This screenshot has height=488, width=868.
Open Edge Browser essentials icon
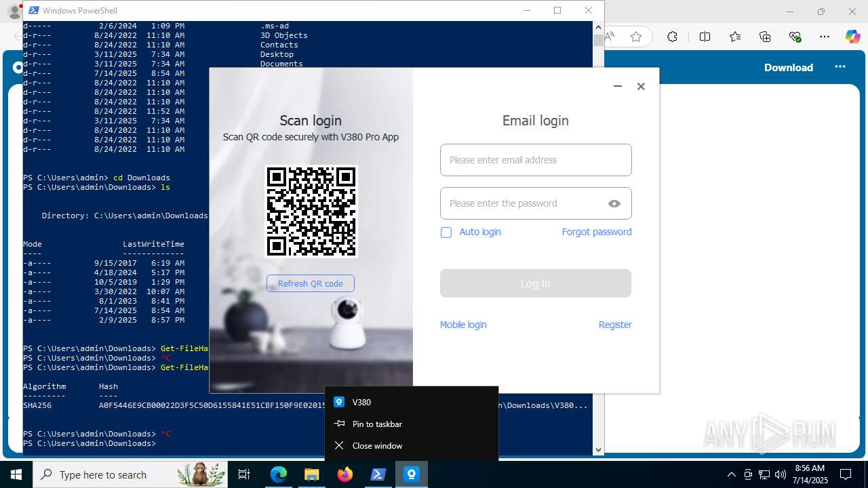795,37
